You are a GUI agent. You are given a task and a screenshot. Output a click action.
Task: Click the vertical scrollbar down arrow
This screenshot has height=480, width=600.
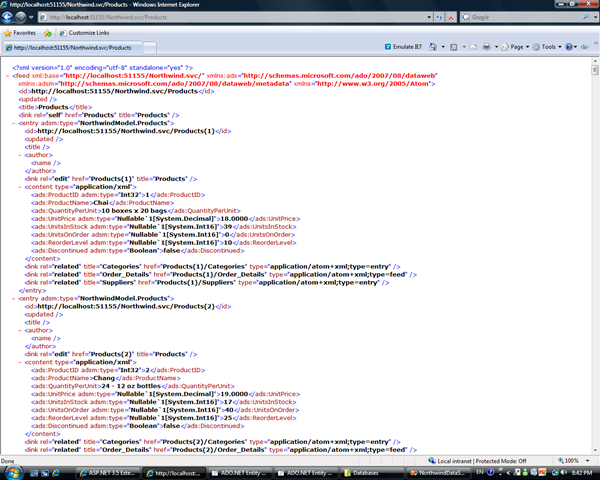[x=595, y=451]
